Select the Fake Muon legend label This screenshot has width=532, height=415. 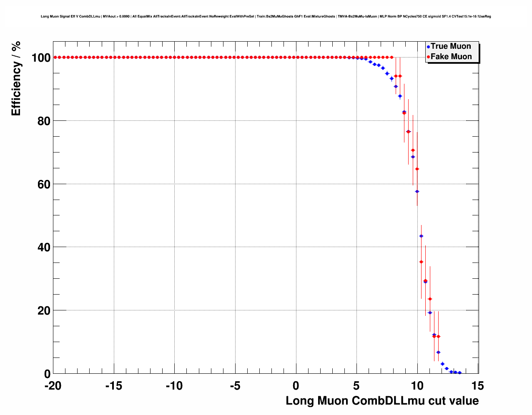click(451, 57)
